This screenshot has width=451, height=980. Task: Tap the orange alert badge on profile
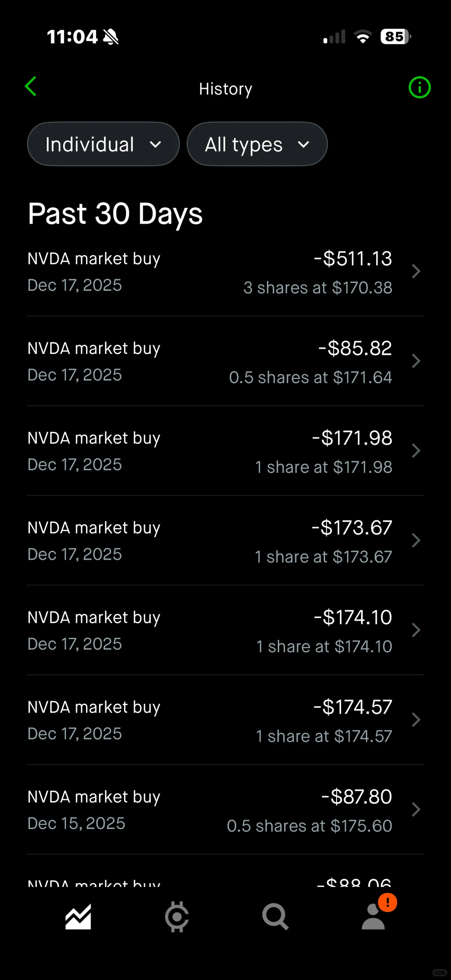click(388, 902)
